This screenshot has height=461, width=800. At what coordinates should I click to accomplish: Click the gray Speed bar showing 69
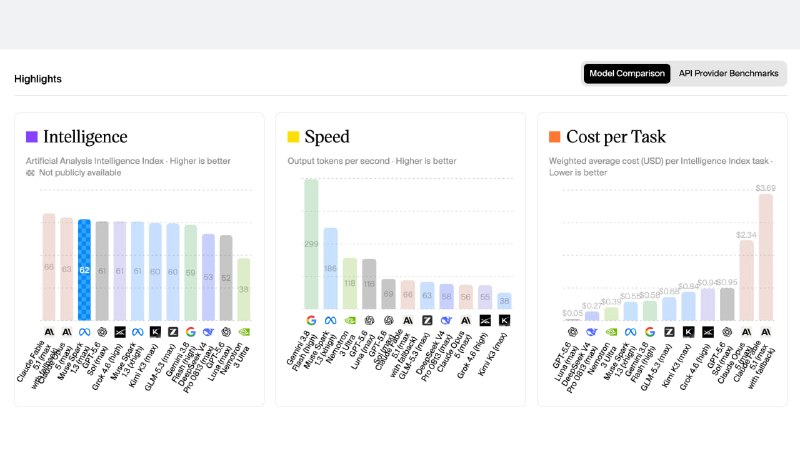[x=388, y=294]
